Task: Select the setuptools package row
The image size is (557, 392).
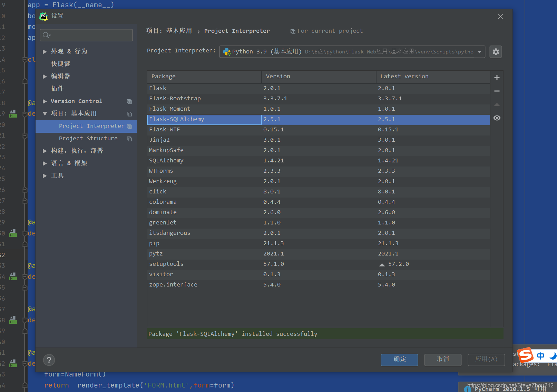Action: point(319,264)
